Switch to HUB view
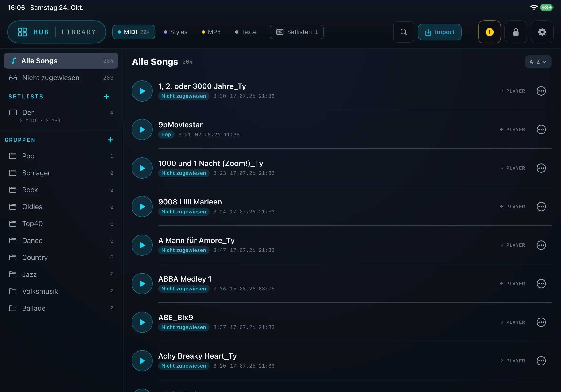Screen dimensions: 561x392 click(33, 32)
